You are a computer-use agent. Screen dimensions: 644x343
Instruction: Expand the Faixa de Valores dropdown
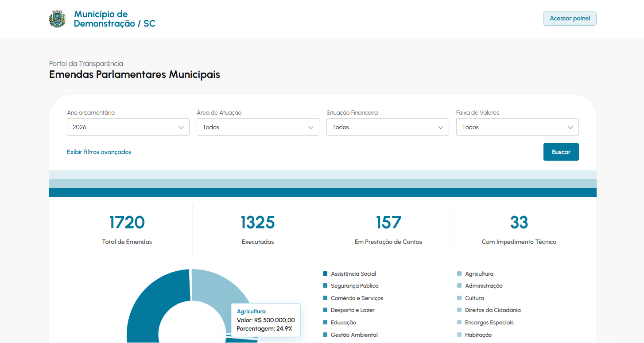tap(517, 127)
